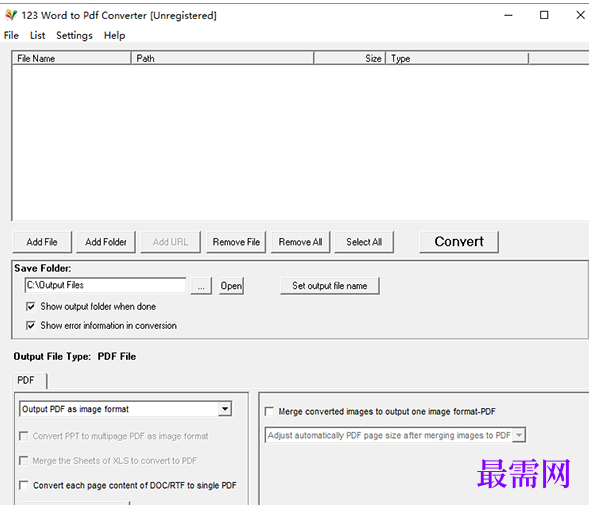Expand the Output PDF as image format dropdown
This screenshot has width=589, height=505.
[225, 409]
